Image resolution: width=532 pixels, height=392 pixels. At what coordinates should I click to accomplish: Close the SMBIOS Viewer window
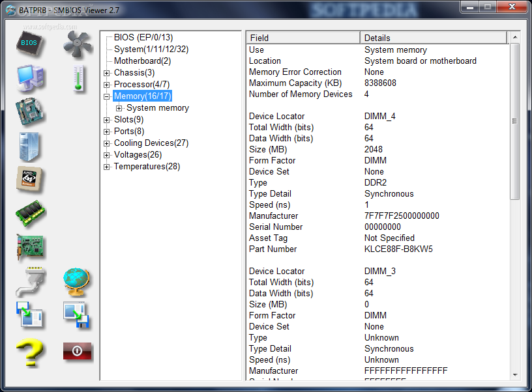(512, 7)
